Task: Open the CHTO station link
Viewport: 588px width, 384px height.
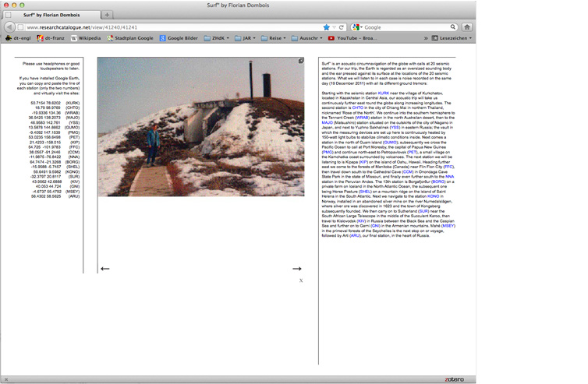Action: point(358,107)
